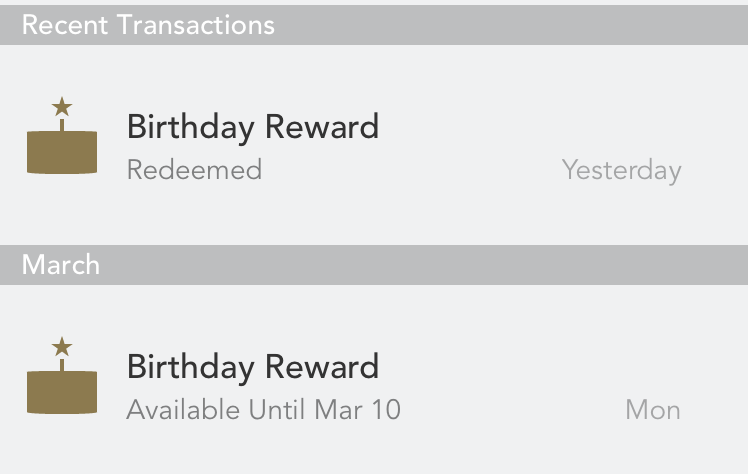Open the redeemed Birthday Reward title
The height and width of the screenshot is (474, 748).
tap(253, 127)
